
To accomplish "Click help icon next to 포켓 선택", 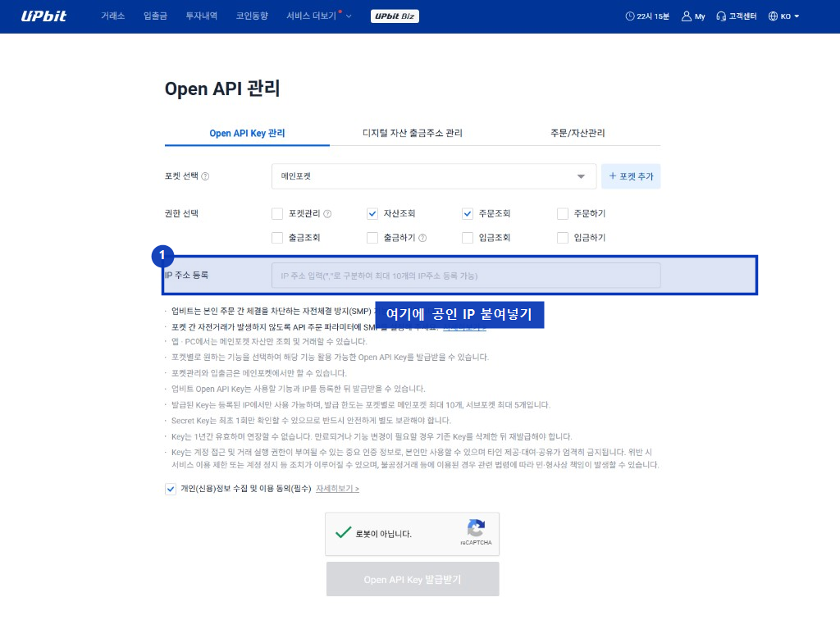I will [x=205, y=176].
